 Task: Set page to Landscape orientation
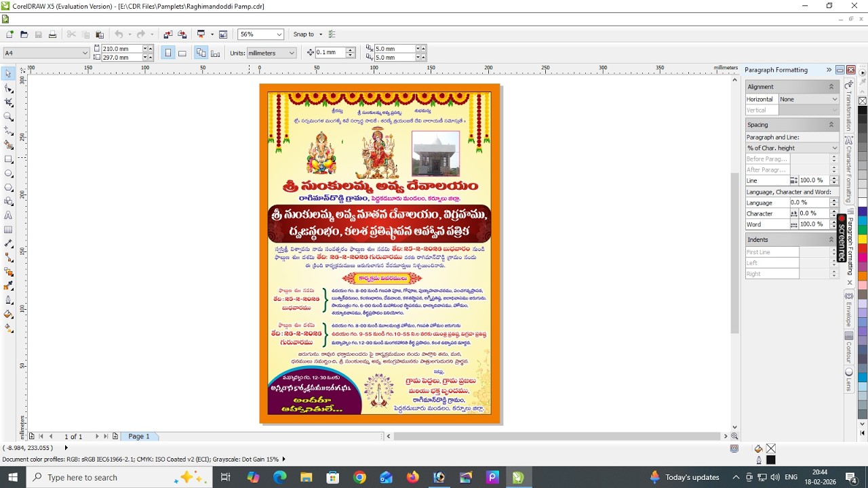click(182, 53)
